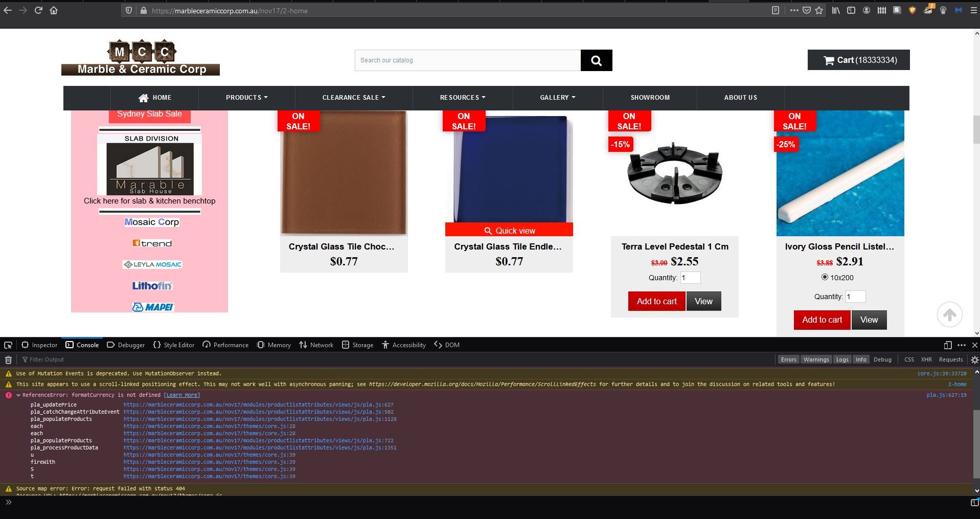Collapse the ReferenceError stack trace
The height and width of the screenshot is (519, 980).
point(18,395)
